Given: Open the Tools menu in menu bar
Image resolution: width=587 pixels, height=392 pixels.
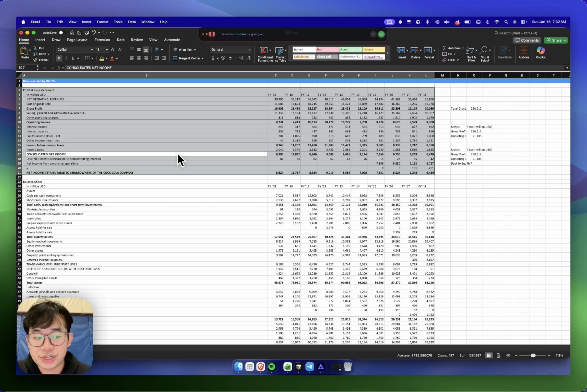Looking at the screenshot, I should point(118,22).
